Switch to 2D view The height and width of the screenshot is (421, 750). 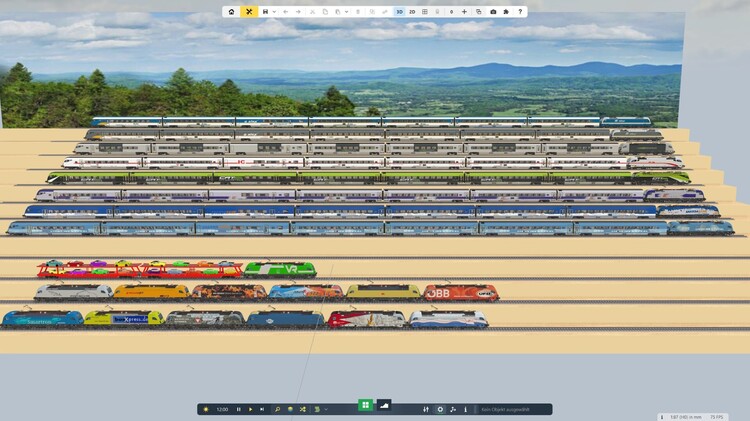point(412,11)
